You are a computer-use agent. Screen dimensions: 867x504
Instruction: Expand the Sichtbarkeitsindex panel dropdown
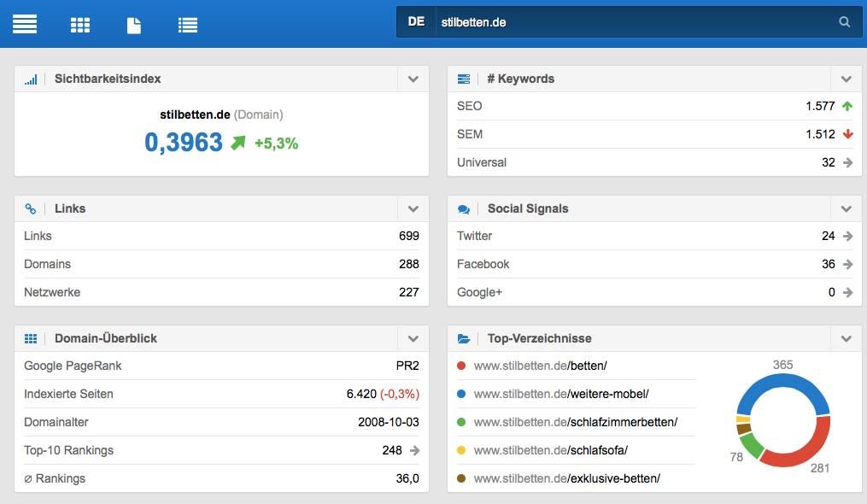coord(413,79)
